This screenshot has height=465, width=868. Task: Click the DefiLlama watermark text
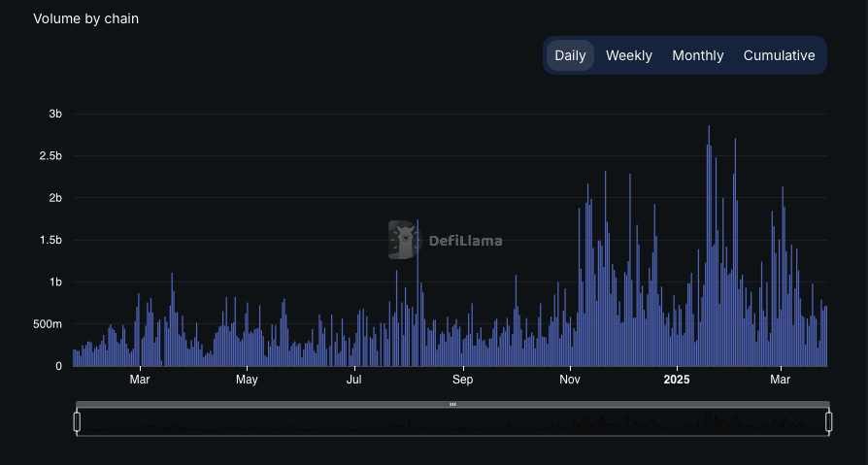tap(465, 241)
